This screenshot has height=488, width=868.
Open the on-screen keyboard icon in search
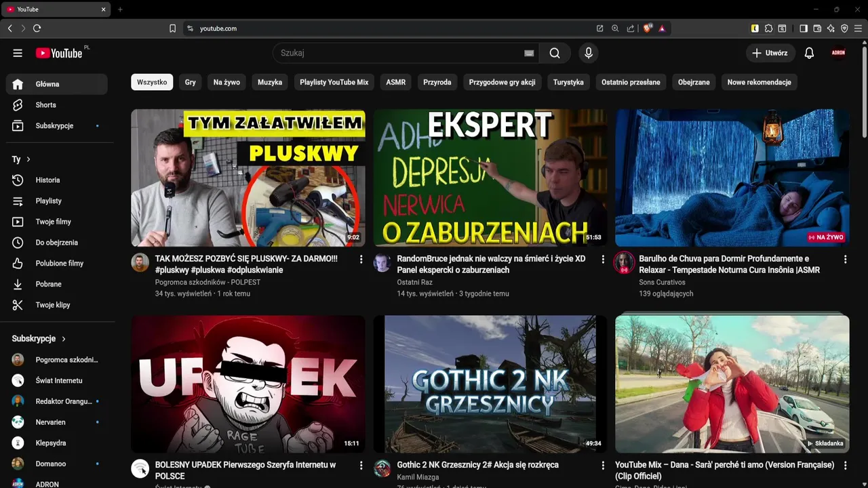tap(529, 53)
